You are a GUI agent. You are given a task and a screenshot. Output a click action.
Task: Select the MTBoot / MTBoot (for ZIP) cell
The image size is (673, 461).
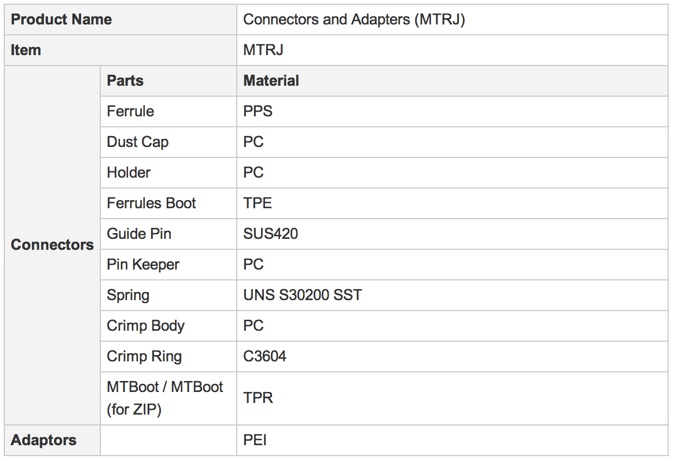[168, 398]
